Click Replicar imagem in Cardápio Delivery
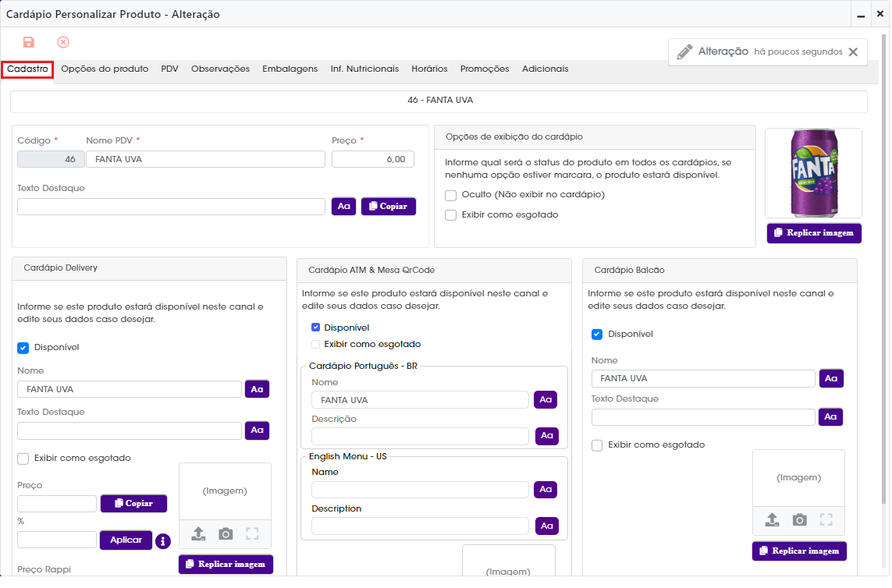The image size is (892, 588). (226, 565)
